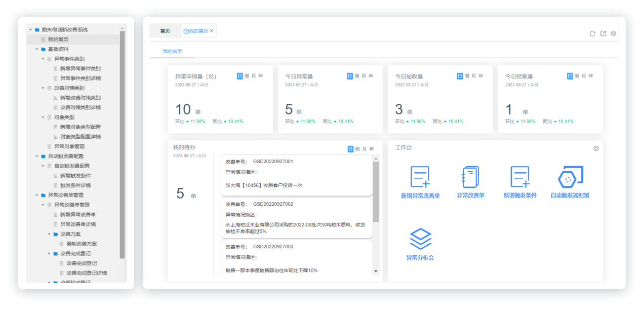644x309 pixels.
Task: Switch 我的待办 panel to 年 view
Action: point(372,149)
